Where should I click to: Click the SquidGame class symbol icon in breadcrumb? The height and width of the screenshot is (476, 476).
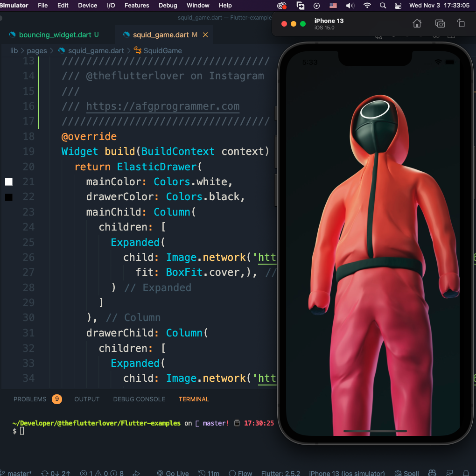138,50
